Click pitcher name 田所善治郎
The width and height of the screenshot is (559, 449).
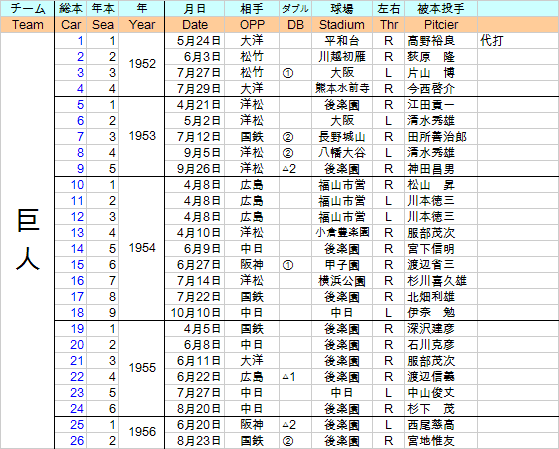[437, 137]
